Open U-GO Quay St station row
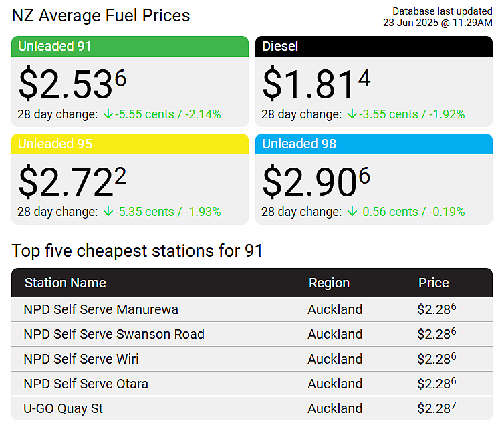This screenshot has height=427, width=504. [x=252, y=408]
